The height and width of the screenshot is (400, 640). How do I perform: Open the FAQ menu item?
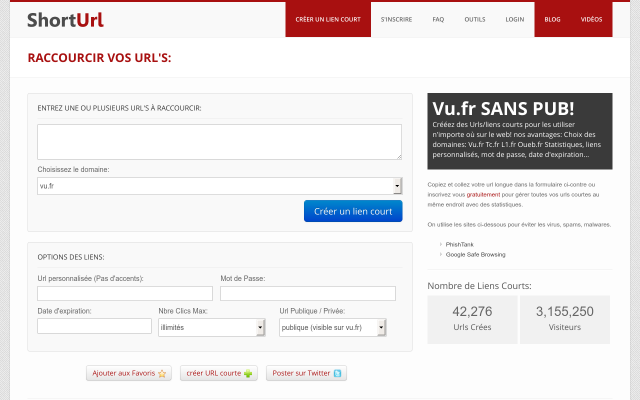tap(438, 19)
